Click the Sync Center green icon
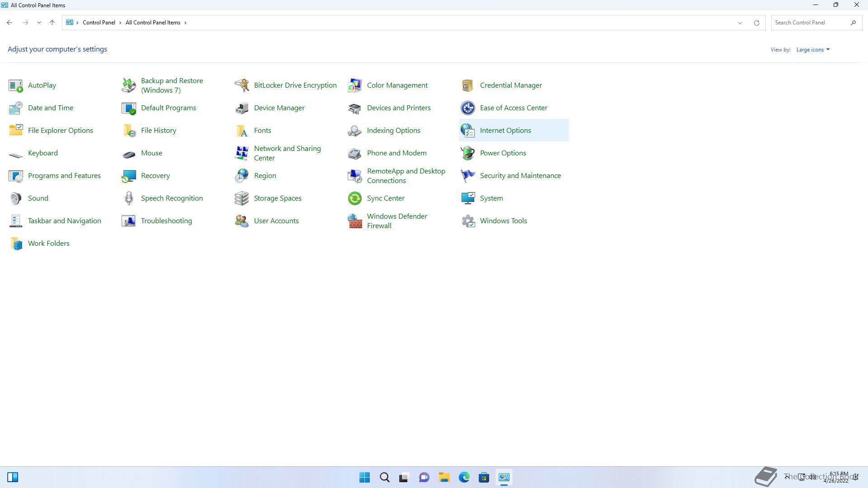868x488 pixels. tap(355, 198)
